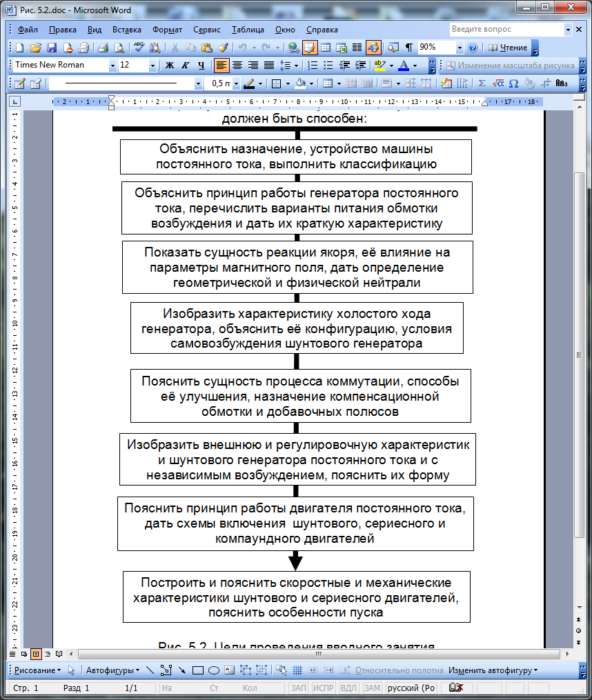This screenshot has width=592, height=700.
Task: Select the Oval drawing tool
Action: click(214, 670)
